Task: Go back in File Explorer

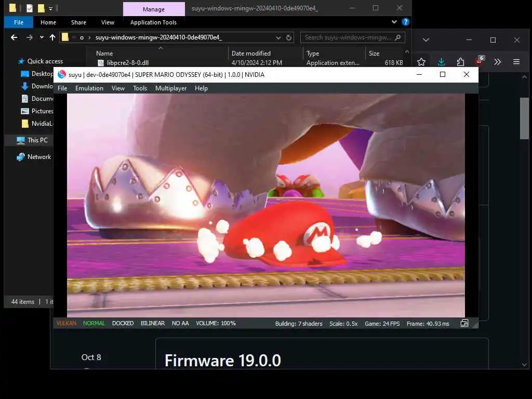Action: coord(14,37)
